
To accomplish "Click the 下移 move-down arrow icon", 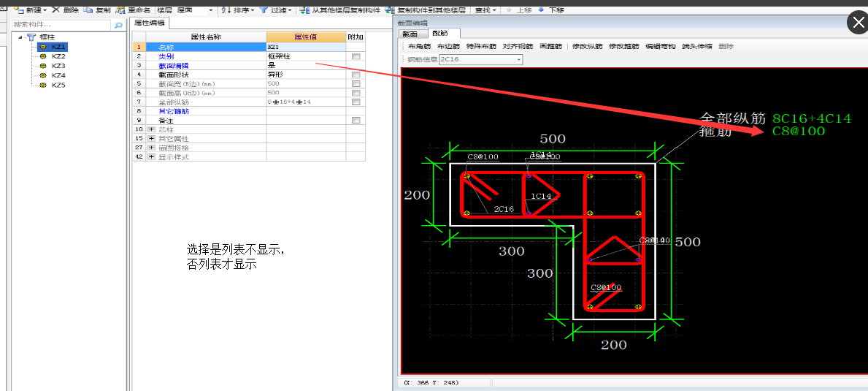I will (x=542, y=10).
